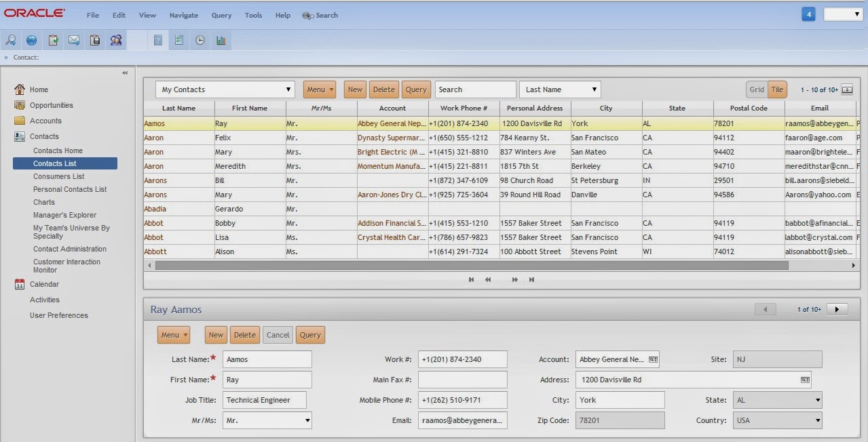This screenshot has height=442, width=868.
Task: Click the clipboard with floppy disk icon
Action: 95,40
